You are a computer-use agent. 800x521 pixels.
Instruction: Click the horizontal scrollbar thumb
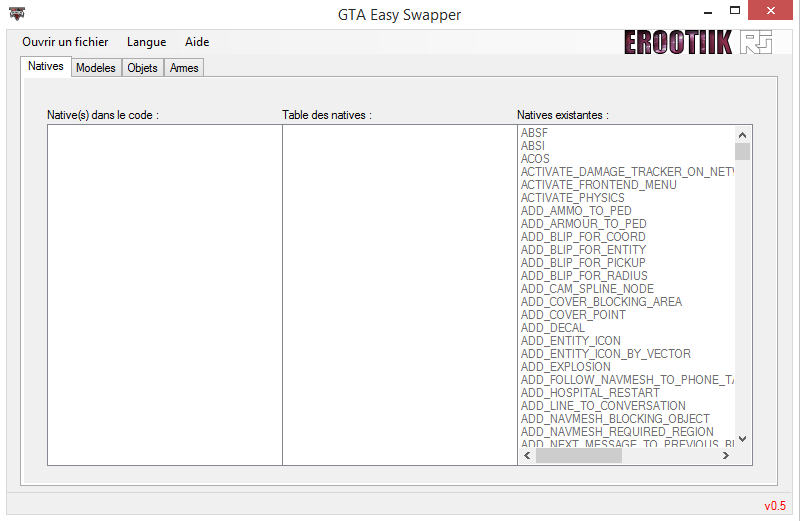click(x=579, y=456)
